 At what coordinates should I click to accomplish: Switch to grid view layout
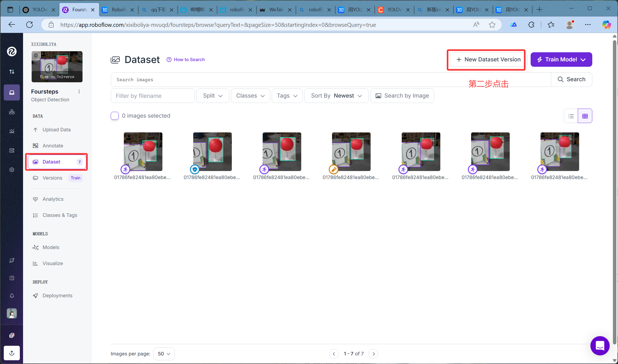[x=585, y=116]
